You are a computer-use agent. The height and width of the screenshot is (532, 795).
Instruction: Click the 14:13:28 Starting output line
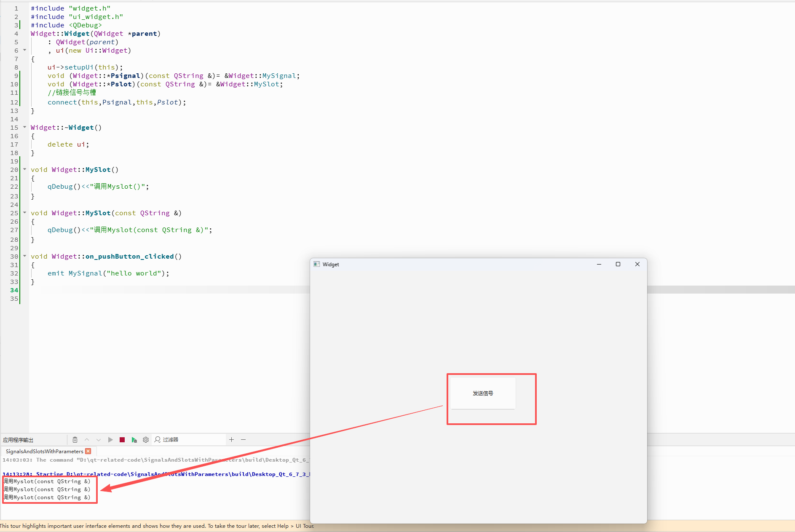156,474
